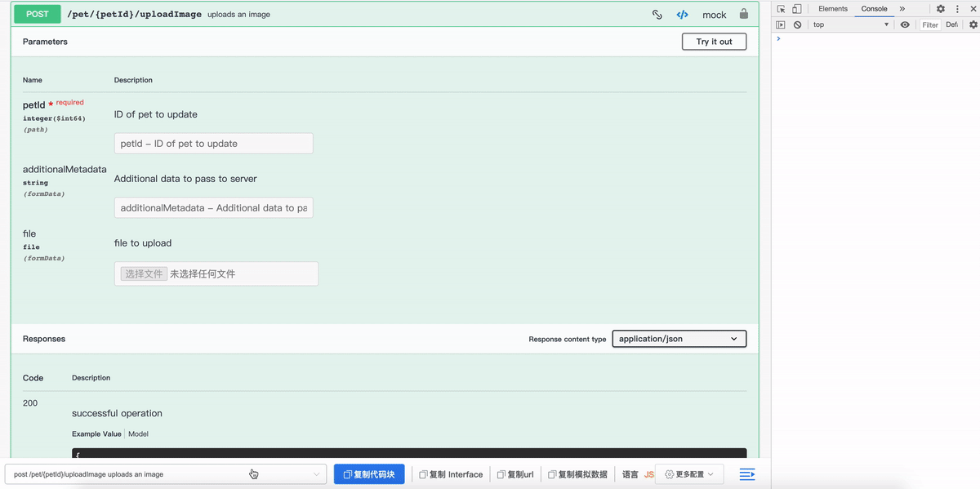The width and height of the screenshot is (980, 489).
Task: Click the authorization padlock icon
Action: (743, 14)
